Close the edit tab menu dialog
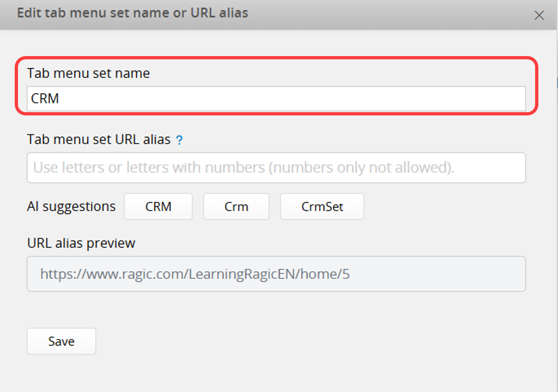The image size is (558, 392). coord(539,15)
